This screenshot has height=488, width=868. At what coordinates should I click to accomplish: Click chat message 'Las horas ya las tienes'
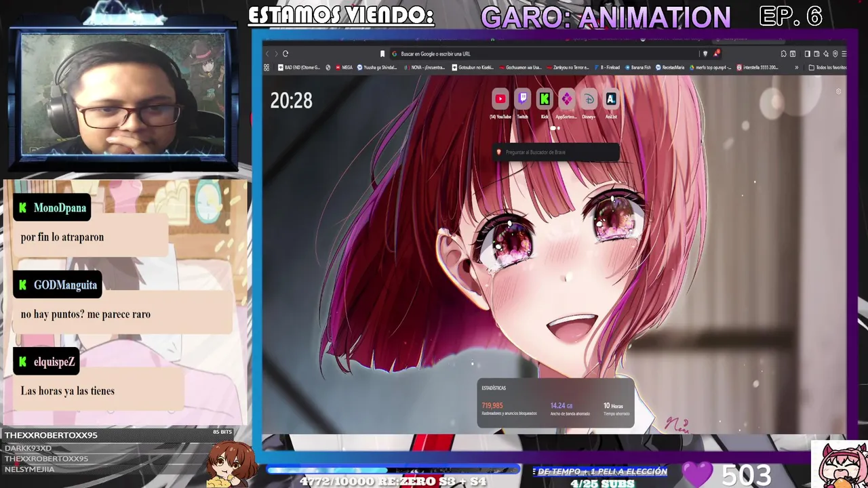tap(68, 391)
